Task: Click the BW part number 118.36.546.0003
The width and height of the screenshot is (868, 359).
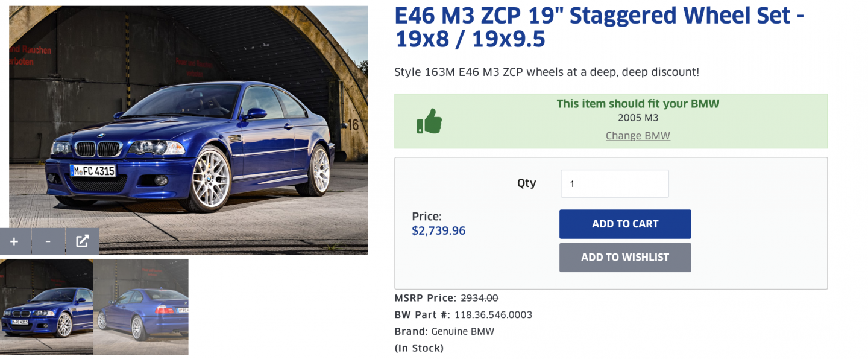Action: (x=493, y=315)
